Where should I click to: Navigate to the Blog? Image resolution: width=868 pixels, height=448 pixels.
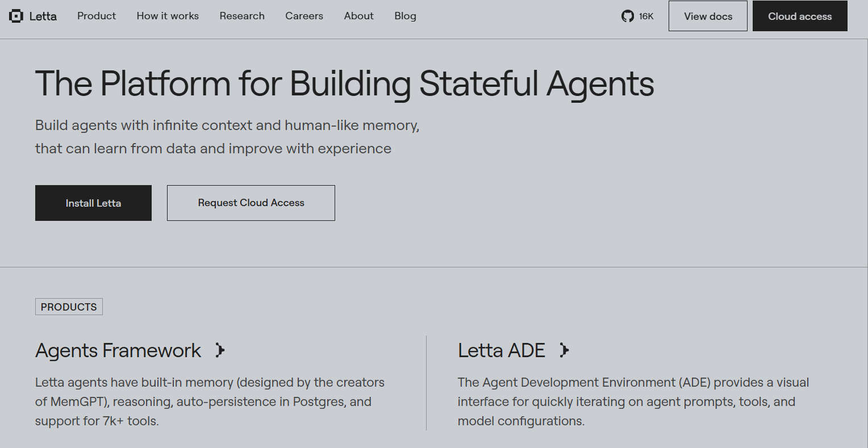[405, 16]
